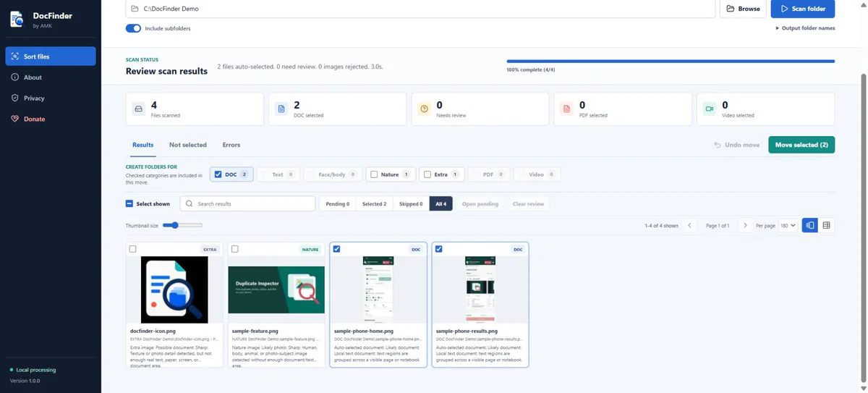Click the Local processing status indicator

(33, 370)
